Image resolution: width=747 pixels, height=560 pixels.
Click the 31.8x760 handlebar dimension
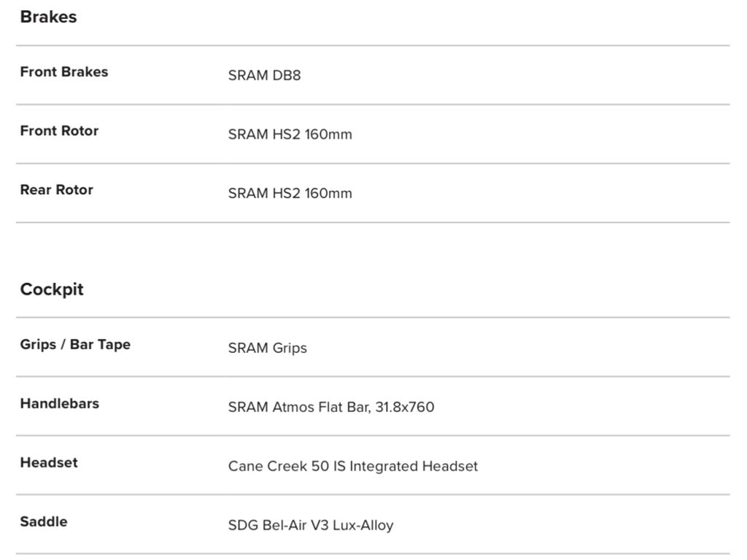coord(405,408)
